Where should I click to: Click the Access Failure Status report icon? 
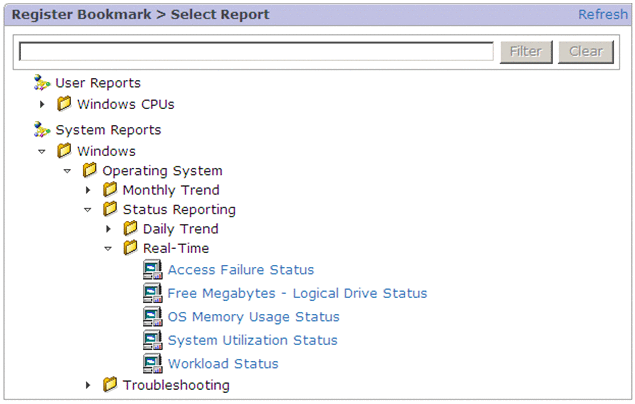pyautogui.click(x=152, y=270)
